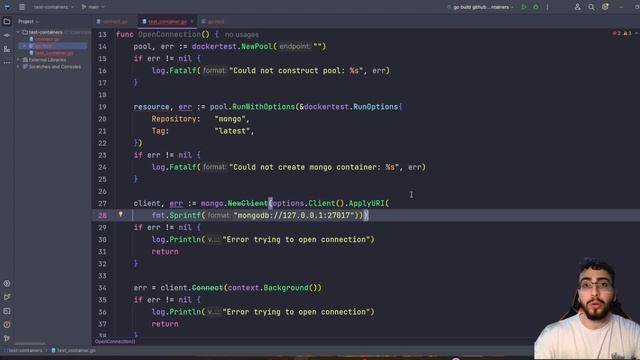Open more run actions menu
Viewport: 640px width, 360px height.
click(x=547, y=7)
